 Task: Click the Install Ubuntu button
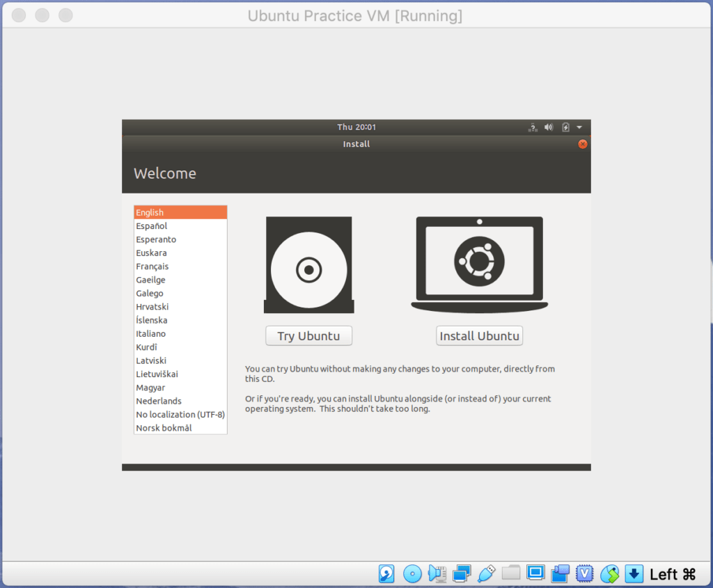pyautogui.click(x=479, y=336)
